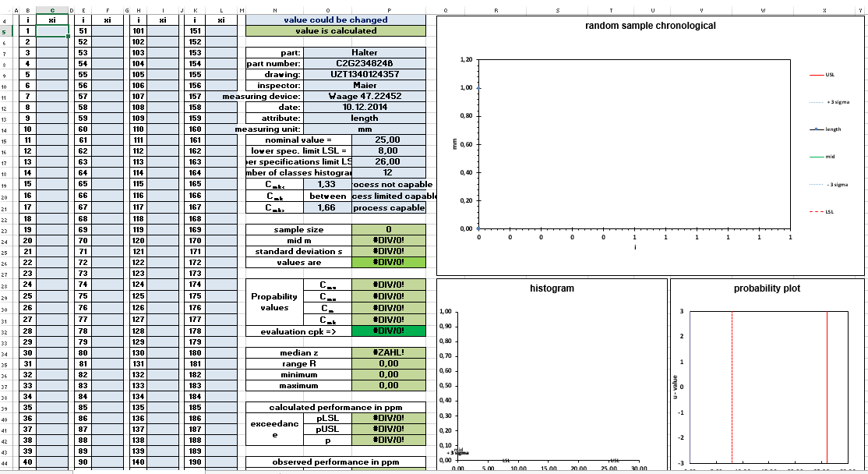Click the solid red line in probability plot
The height and width of the screenshot is (474, 868).
827,387
